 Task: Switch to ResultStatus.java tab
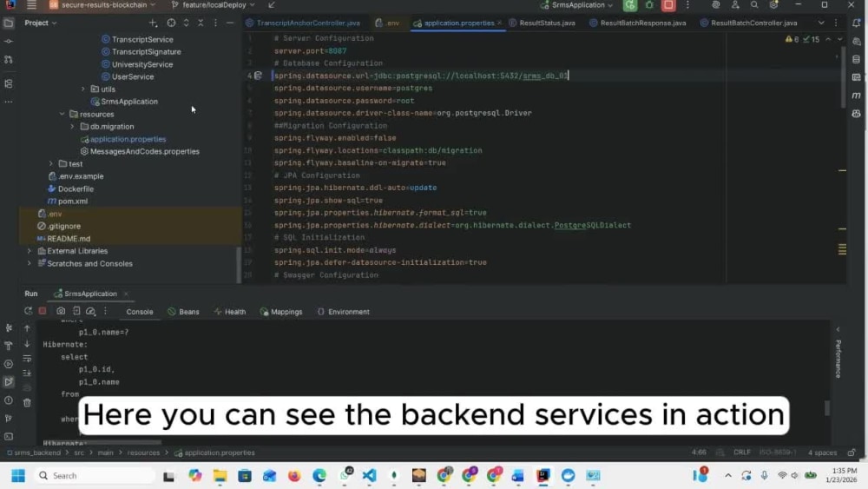click(x=542, y=23)
